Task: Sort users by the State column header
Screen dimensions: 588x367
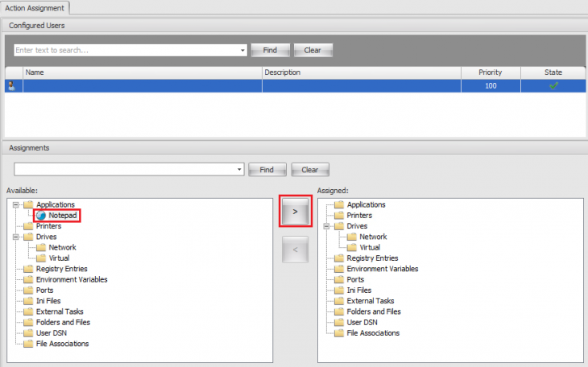Action: pyautogui.click(x=553, y=72)
